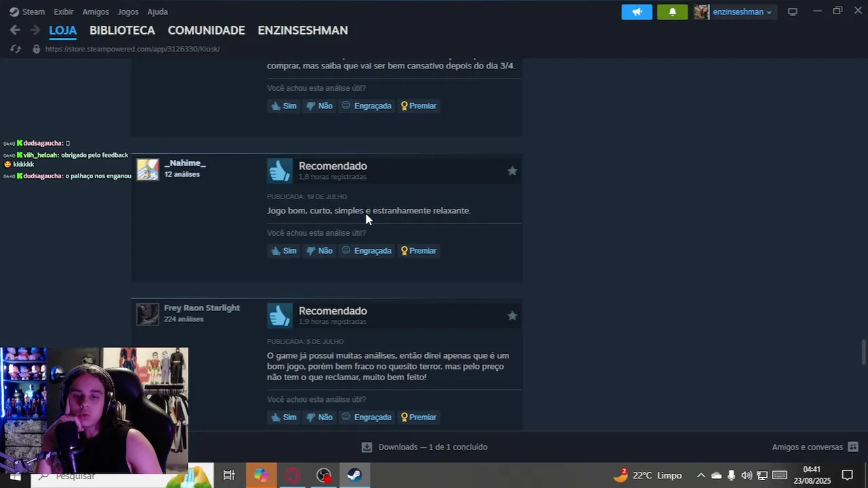Click the thumbs-up icon on _Nahime_ review
The image size is (868, 488).
[x=279, y=171]
